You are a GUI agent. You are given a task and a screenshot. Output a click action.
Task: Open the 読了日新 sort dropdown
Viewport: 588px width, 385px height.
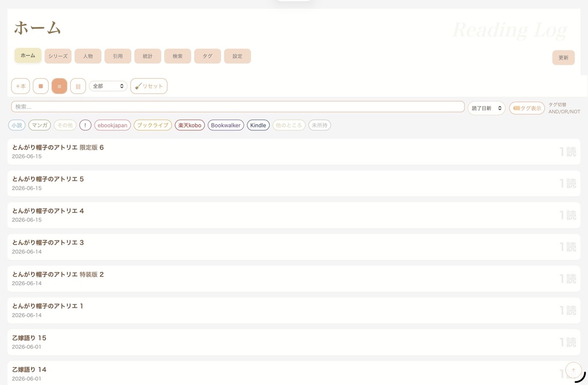486,108
